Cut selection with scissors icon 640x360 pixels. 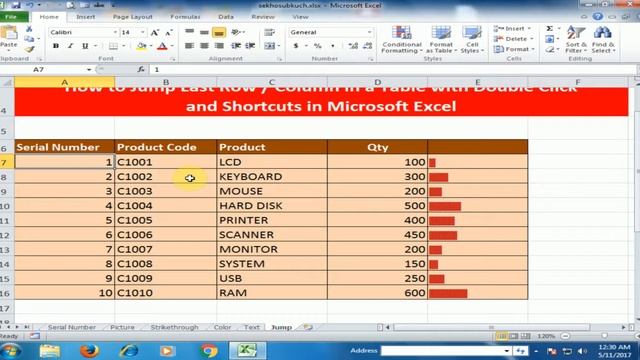pos(29,29)
